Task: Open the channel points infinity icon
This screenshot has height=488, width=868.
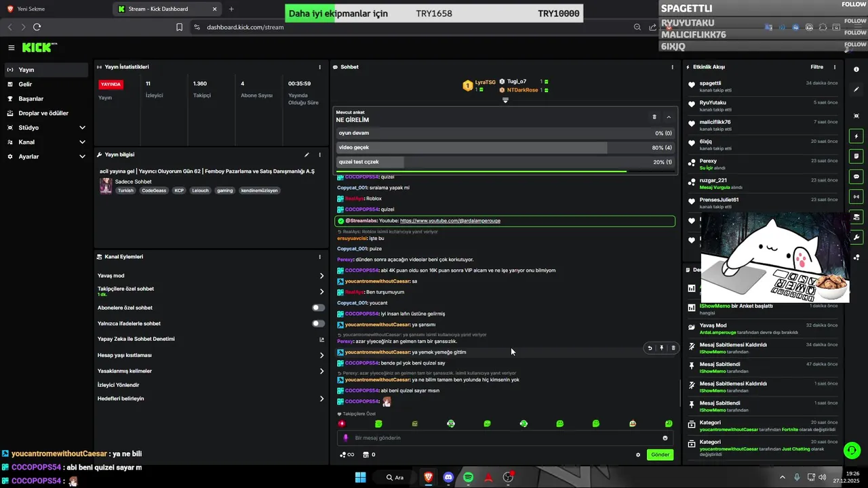Action: click(x=347, y=455)
